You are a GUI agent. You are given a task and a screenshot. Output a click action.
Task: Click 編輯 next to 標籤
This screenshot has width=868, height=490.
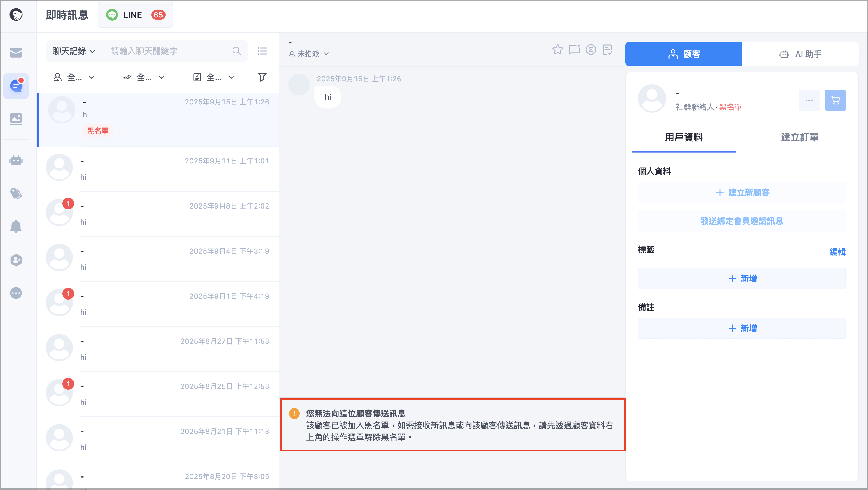pos(837,252)
